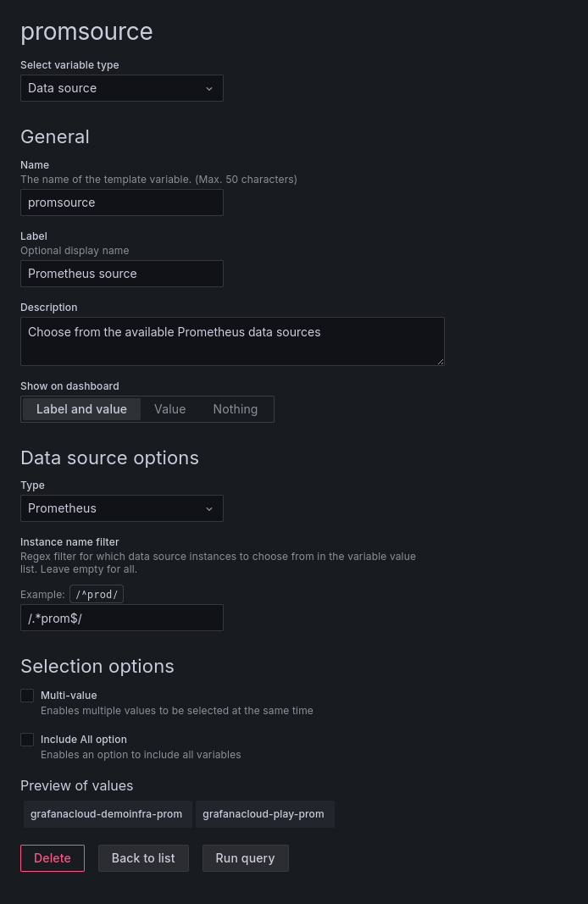588x904 pixels.
Task: Enable the Include All option checkbox
Action: tap(27, 739)
